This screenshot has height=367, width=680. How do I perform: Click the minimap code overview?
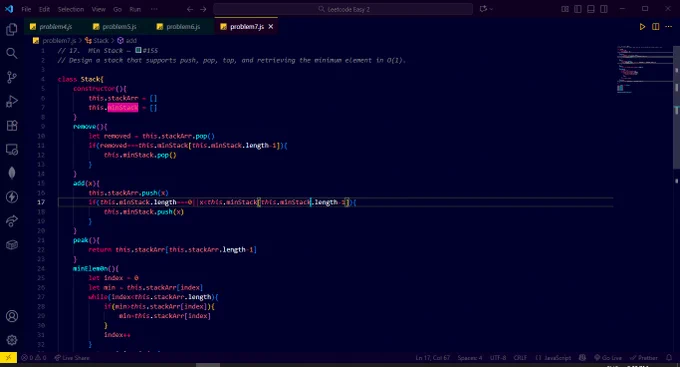[644, 69]
